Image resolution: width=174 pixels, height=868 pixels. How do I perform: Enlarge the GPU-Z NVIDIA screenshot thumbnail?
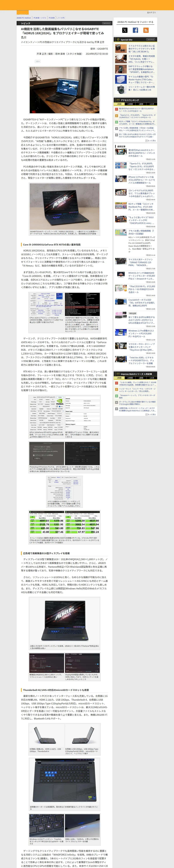(47, 414)
